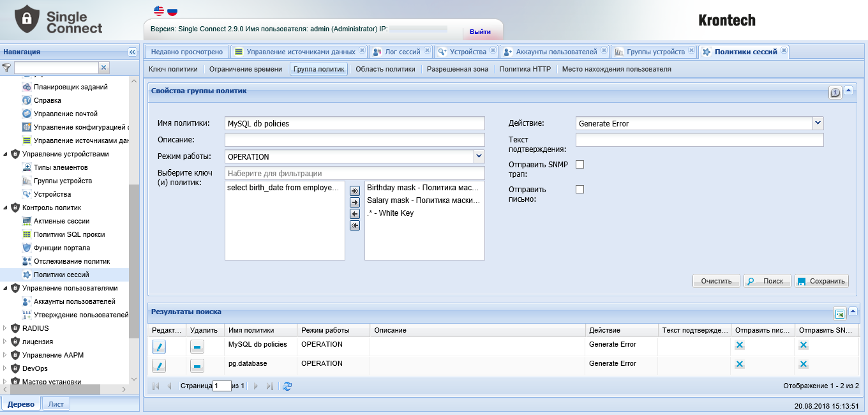This screenshot has width=868, height=415.
Task: Collapse the navigation panel with the double-arrow
Action: 132,52
